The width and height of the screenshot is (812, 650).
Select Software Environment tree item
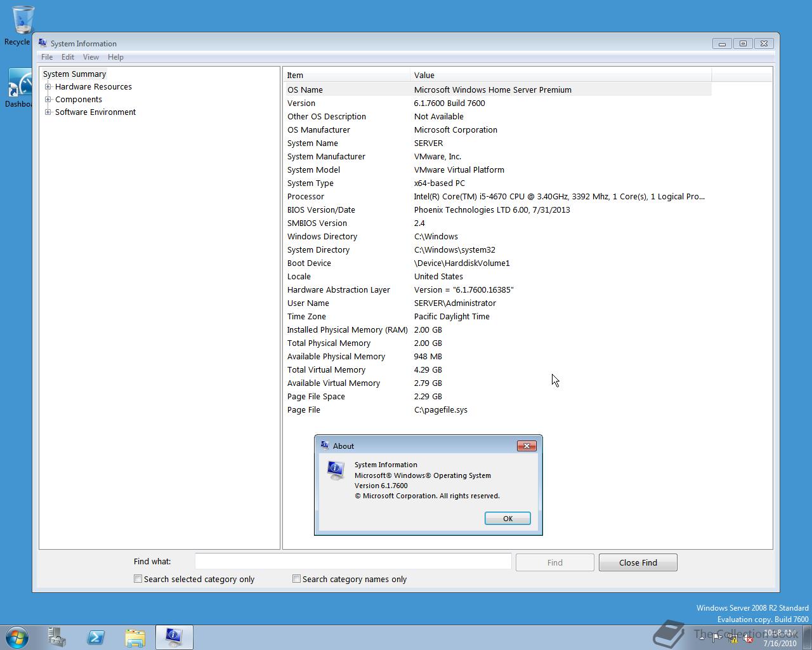coord(95,112)
